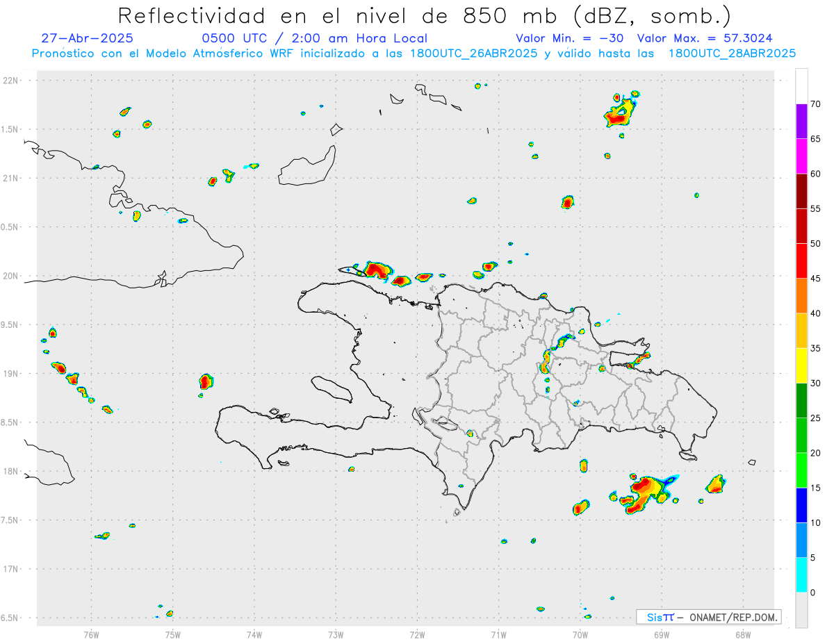This screenshot has width=834, height=644.
Task: Click the WRF forecast description line
Action: pos(414,53)
